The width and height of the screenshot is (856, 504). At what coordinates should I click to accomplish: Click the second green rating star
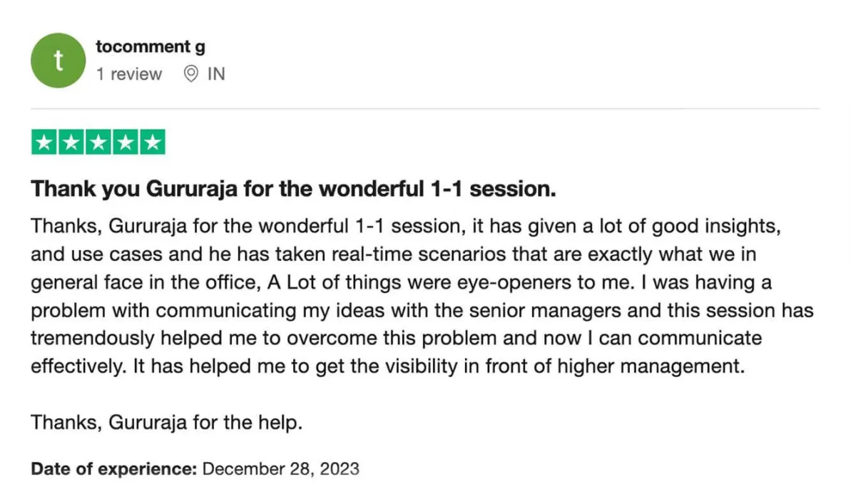[71, 142]
